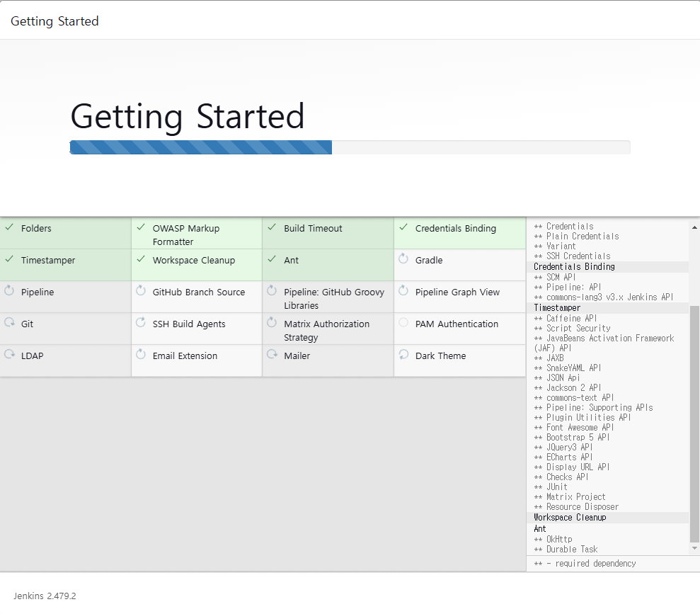Click the 'Email Extension' plugin name

[x=185, y=356]
